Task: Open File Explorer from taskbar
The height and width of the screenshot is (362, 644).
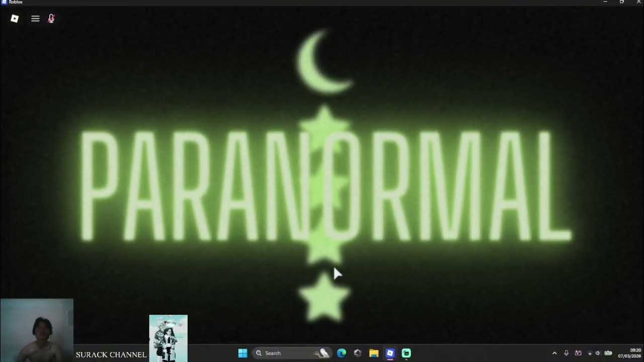Action: [x=374, y=353]
